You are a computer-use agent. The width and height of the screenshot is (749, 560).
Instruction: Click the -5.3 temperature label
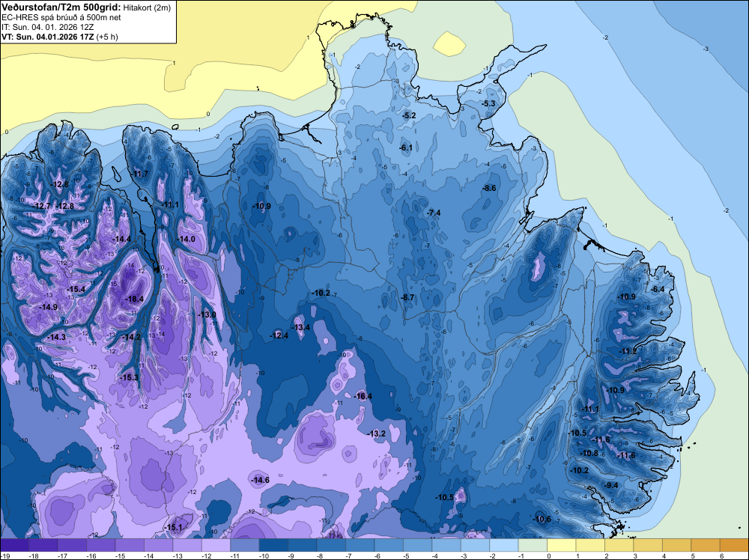click(x=488, y=103)
